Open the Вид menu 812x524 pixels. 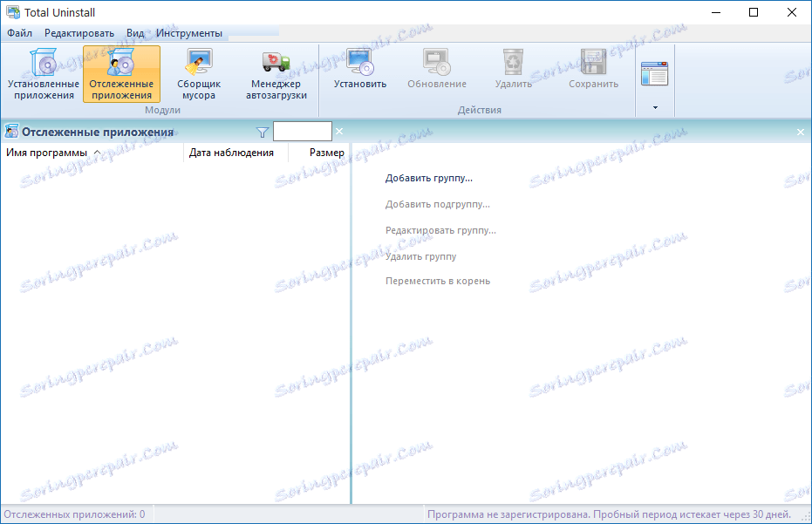[x=135, y=33]
